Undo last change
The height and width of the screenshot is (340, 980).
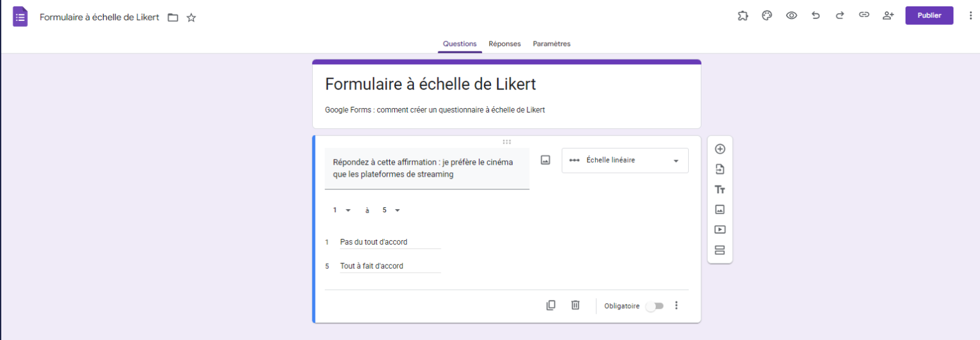[815, 16]
